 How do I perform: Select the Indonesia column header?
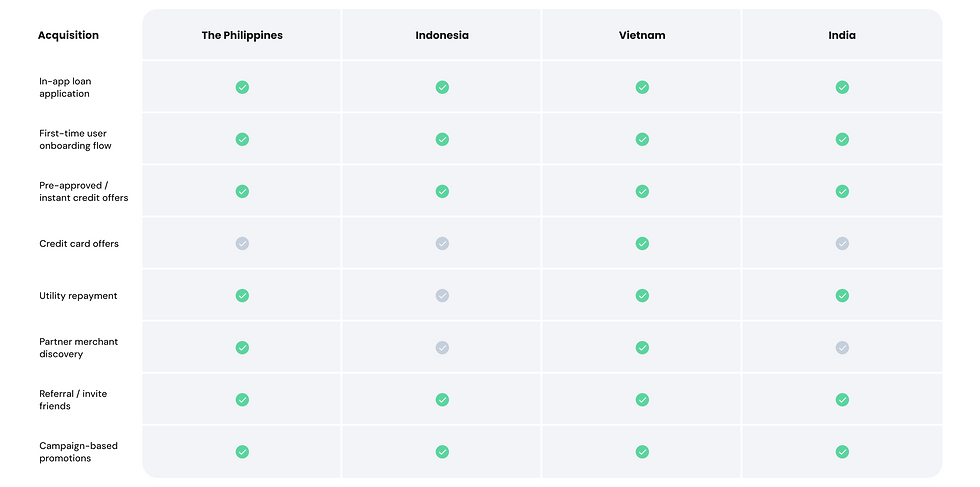[442, 35]
